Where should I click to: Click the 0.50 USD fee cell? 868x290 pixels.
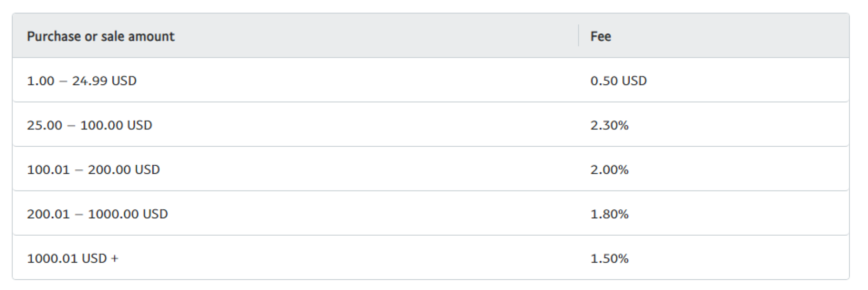coord(618,81)
